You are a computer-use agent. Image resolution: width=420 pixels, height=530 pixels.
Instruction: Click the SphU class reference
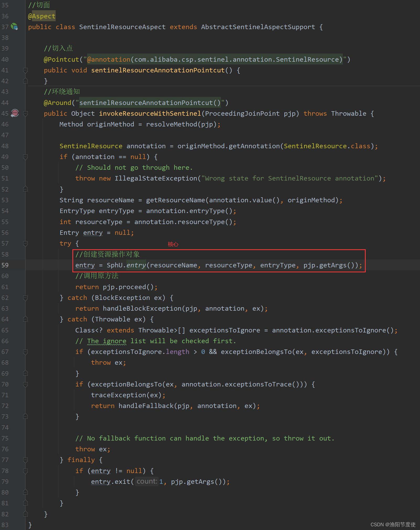click(x=114, y=265)
